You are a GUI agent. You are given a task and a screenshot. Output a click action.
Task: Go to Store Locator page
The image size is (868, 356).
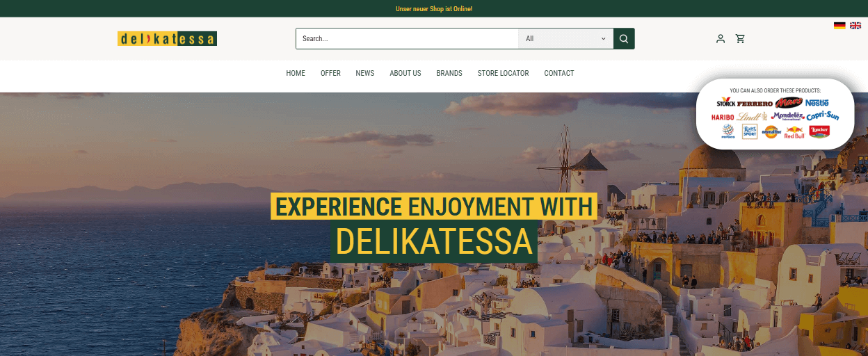(503, 73)
